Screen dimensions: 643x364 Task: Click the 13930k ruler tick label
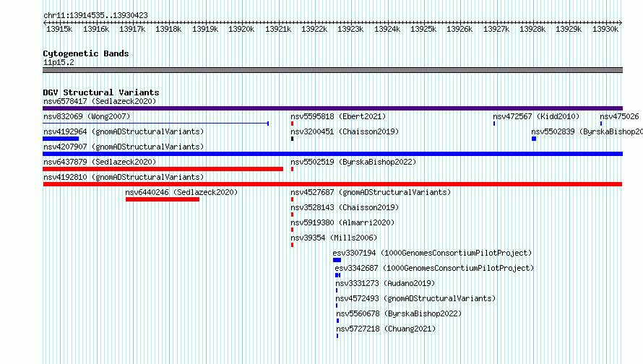pyautogui.click(x=605, y=29)
